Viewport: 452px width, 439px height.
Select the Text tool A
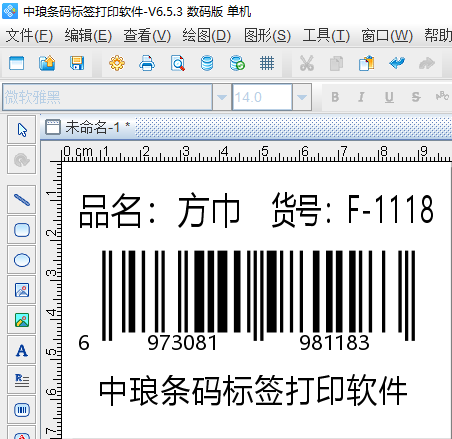click(22, 350)
